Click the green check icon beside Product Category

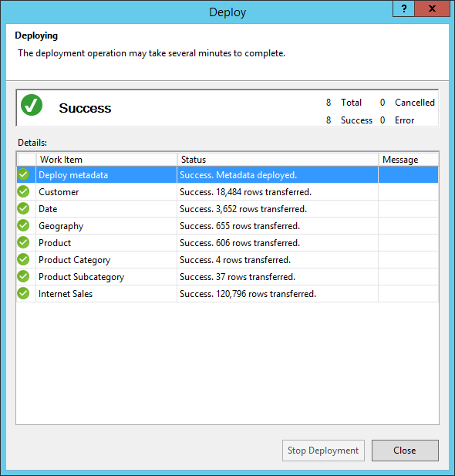pyautogui.click(x=23, y=259)
